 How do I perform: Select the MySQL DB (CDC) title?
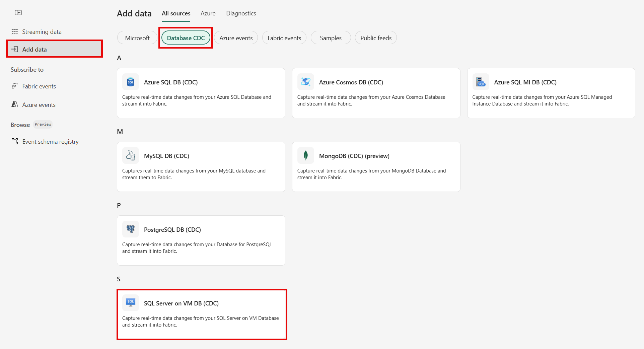click(166, 156)
